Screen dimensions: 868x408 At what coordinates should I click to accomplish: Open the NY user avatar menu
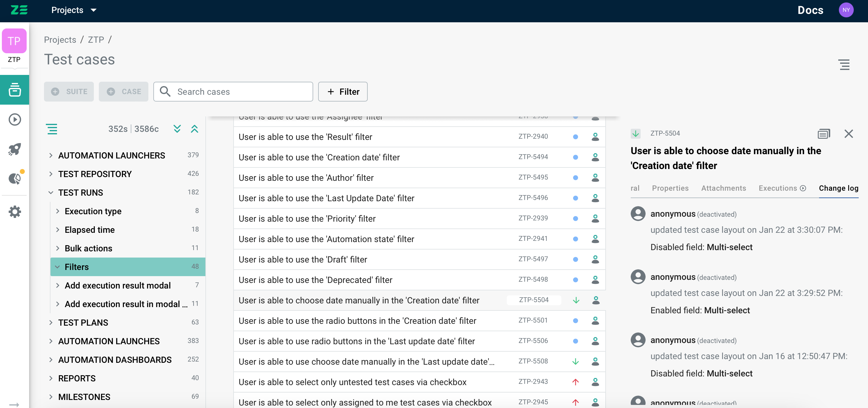846,10
